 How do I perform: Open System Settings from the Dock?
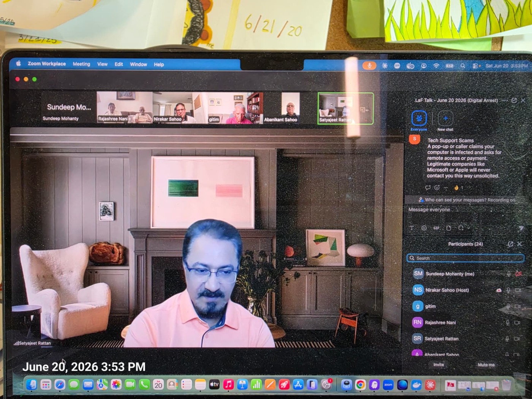326,385
